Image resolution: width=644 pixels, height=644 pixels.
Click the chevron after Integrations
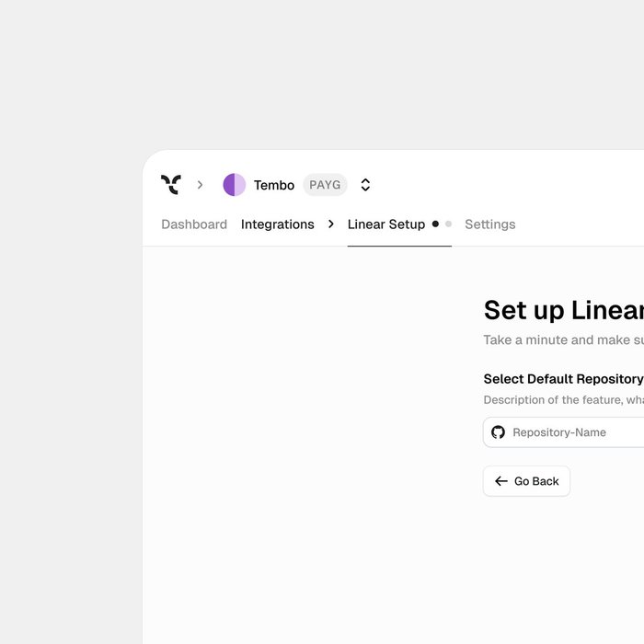331,224
